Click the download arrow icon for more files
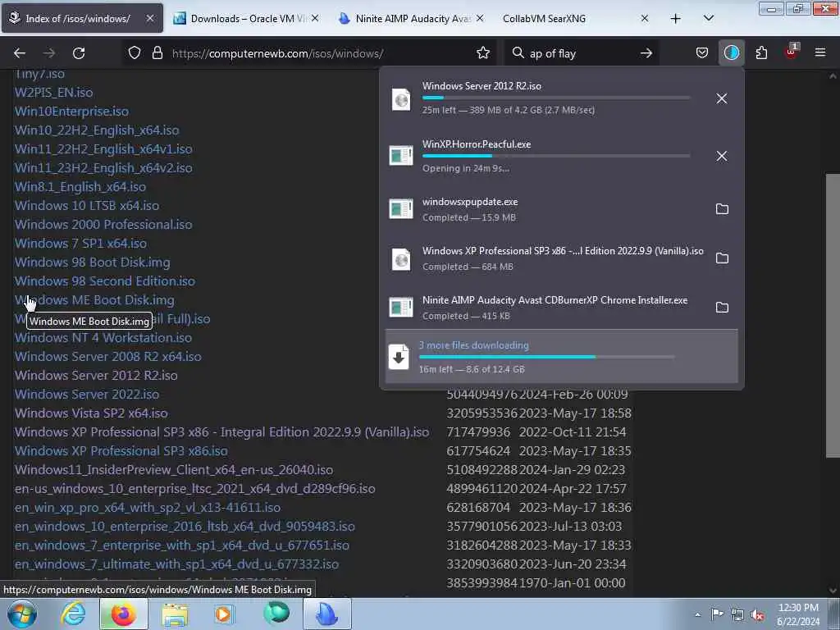This screenshot has width=840, height=630. [399, 357]
